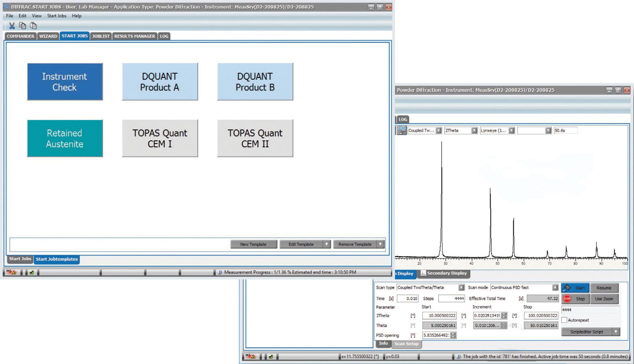Expand the Scan type dropdown

461,287
